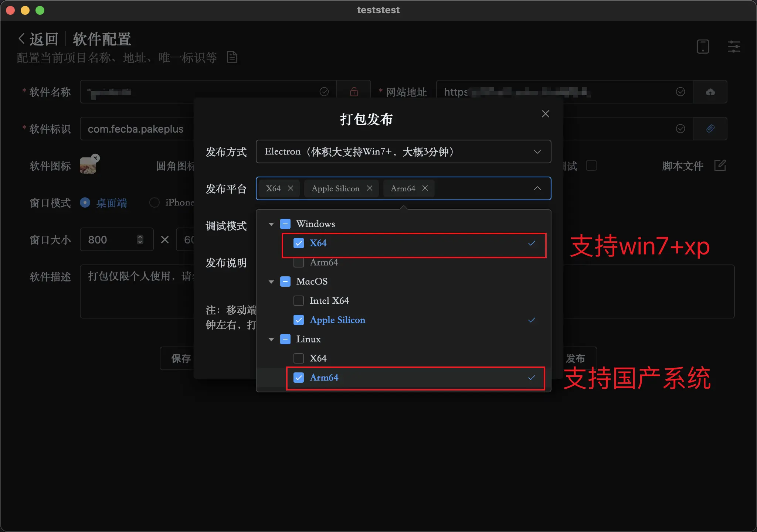Click the cloud upload icon beside website address
This screenshot has height=532, width=757.
click(710, 92)
